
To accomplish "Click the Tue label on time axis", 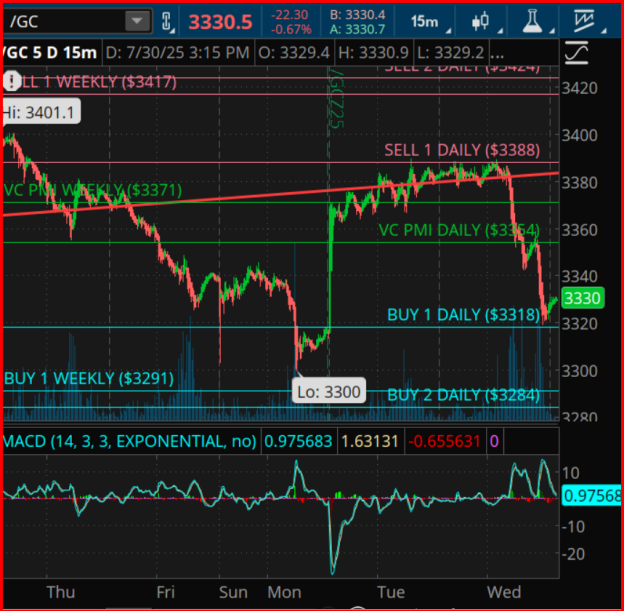I will [391, 592].
